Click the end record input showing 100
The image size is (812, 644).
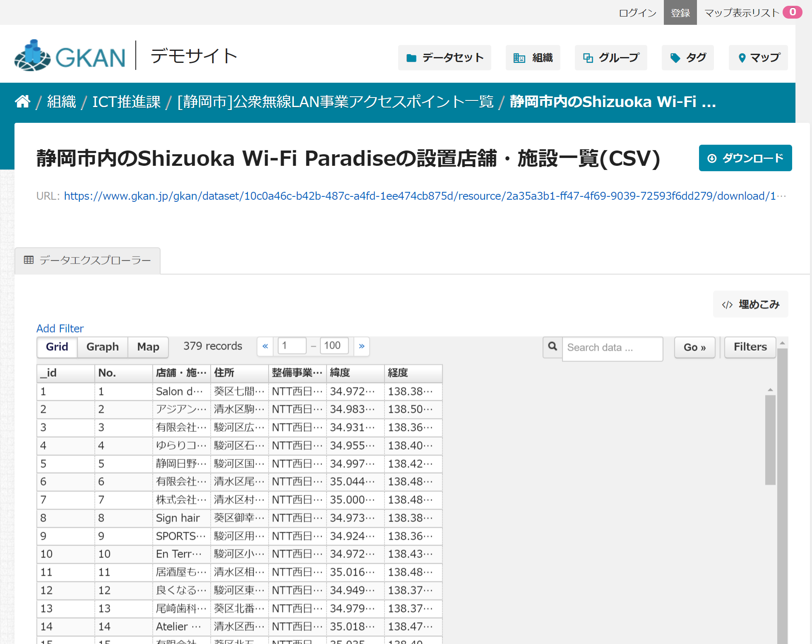334,346
